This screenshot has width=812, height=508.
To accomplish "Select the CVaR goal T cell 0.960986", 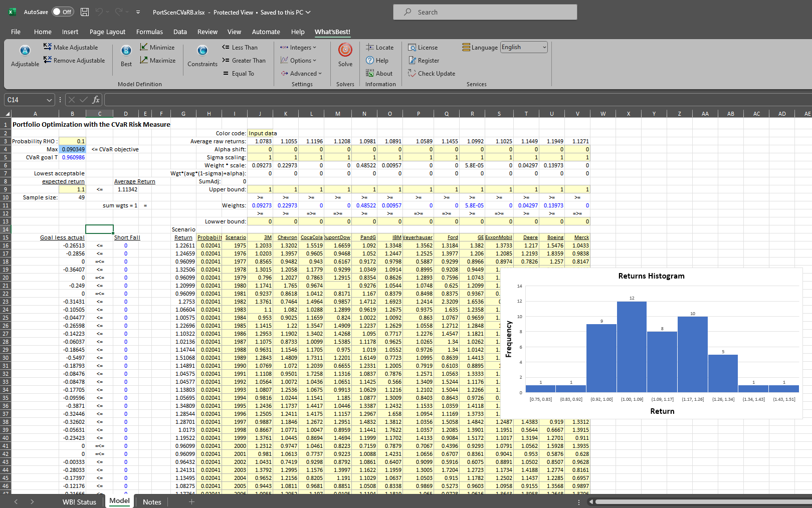I will point(72,157).
